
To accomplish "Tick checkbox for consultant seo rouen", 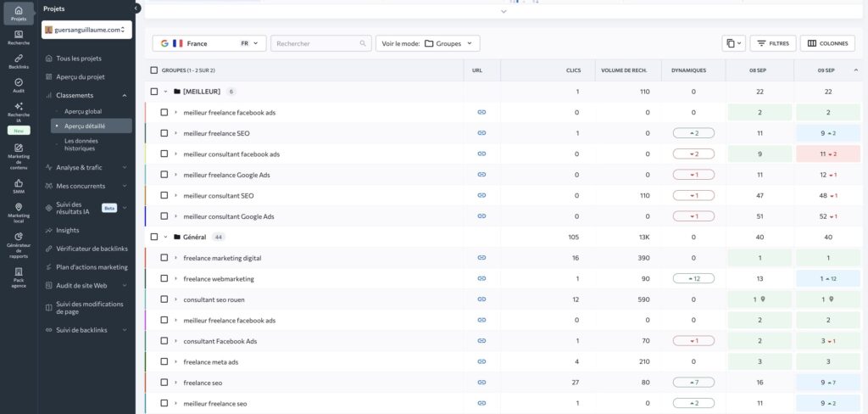I will [164, 299].
